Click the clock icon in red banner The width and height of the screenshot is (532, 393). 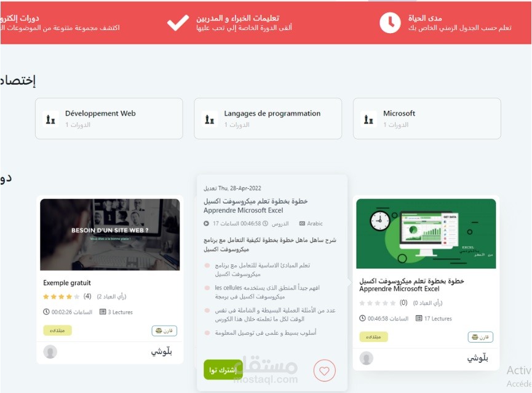point(390,23)
